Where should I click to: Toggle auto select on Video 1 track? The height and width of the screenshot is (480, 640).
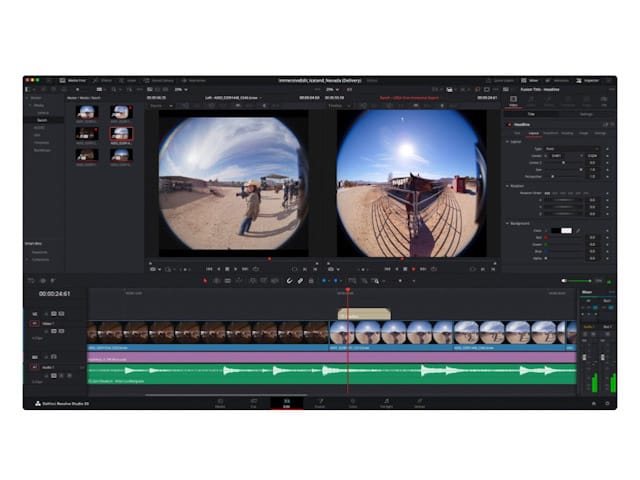[53, 331]
